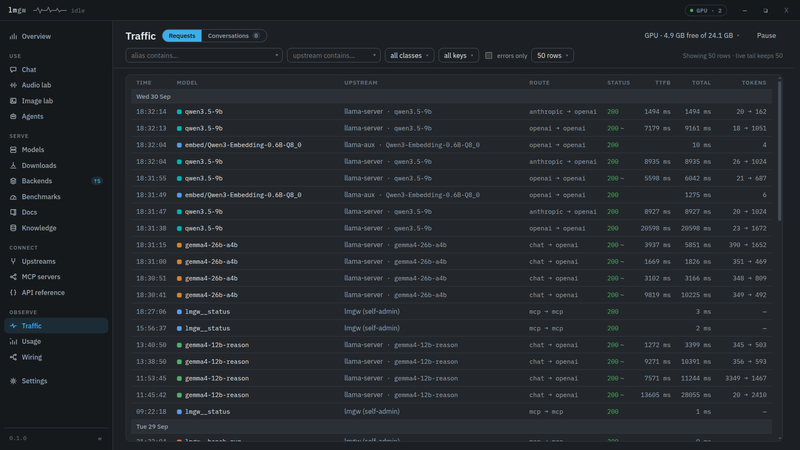The image size is (800, 450).
Task: Open the 18:32:13 qwen3.5-9b request row
Action: tap(452, 129)
